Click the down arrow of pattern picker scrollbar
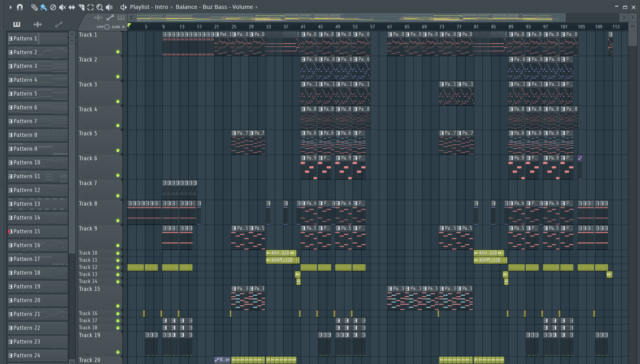This screenshot has width=640, height=364. click(72, 362)
